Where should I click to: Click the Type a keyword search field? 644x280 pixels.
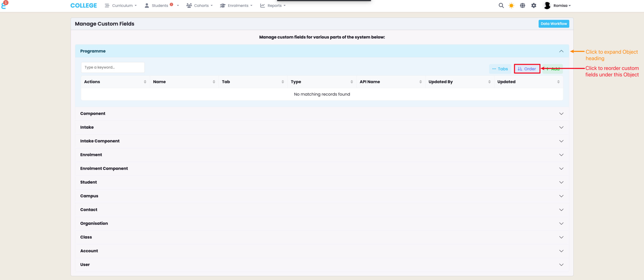[x=113, y=67]
